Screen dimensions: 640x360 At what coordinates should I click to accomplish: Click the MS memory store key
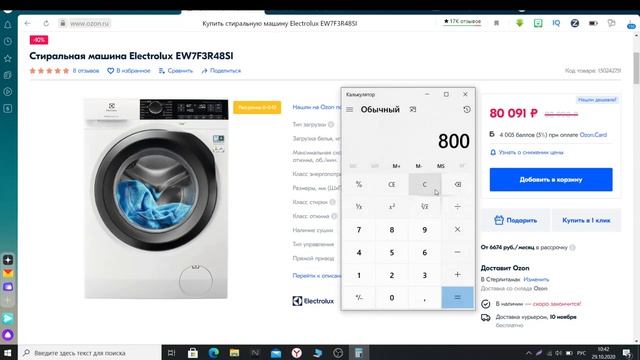click(x=440, y=166)
